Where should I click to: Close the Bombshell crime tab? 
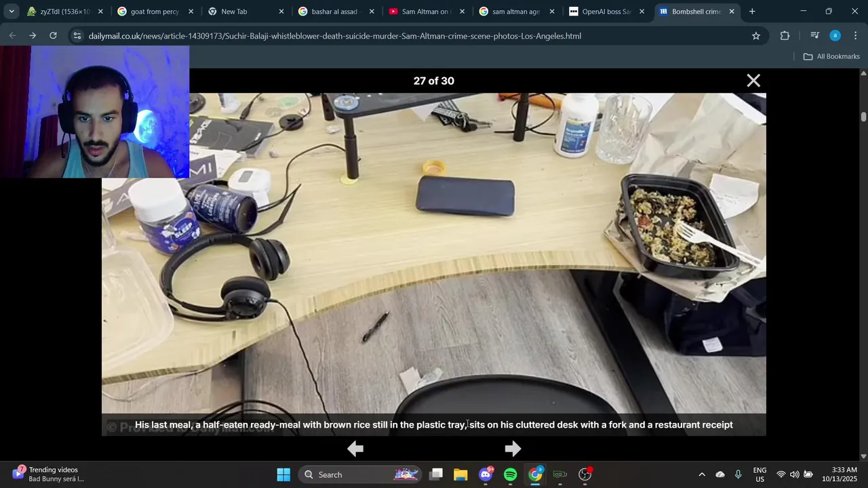click(732, 12)
